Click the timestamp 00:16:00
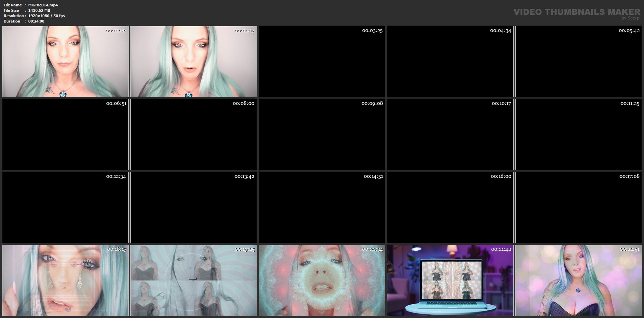This screenshot has width=644, height=318. point(501,176)
